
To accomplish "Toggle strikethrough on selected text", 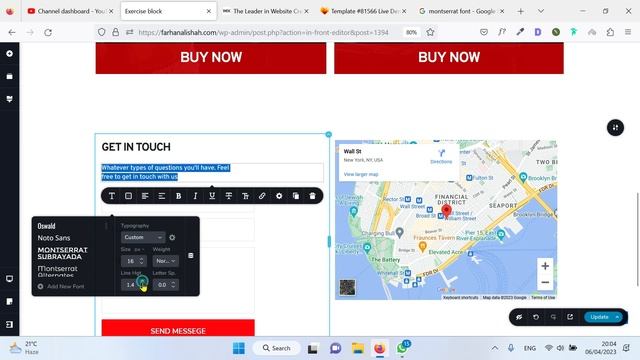I will [x=229, y=196].
